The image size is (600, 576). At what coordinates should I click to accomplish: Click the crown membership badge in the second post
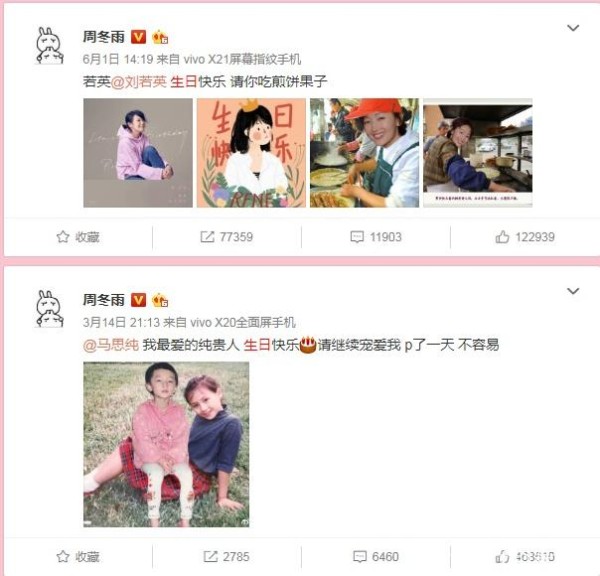pos(160,300)
